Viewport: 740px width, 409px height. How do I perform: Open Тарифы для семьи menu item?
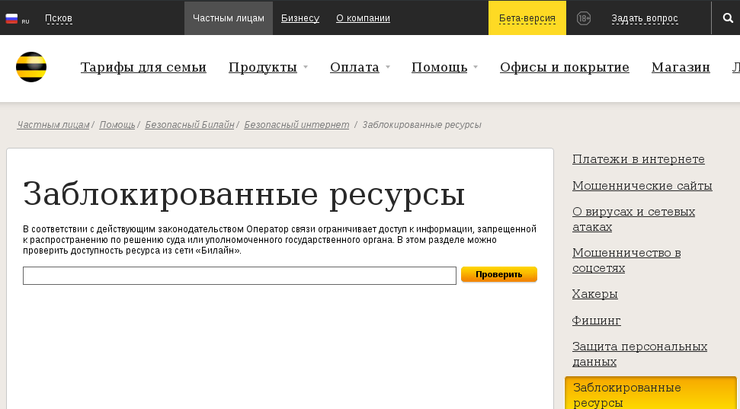tap(143, 67)
